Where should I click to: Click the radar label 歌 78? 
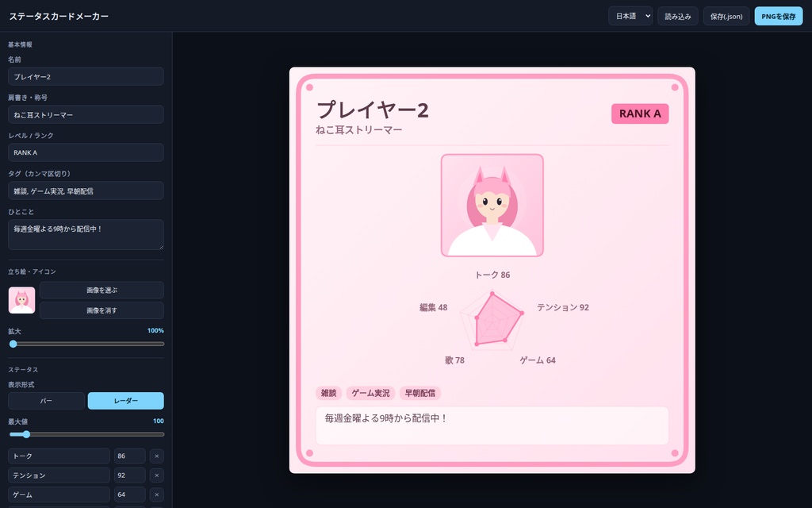pos(454,360)
